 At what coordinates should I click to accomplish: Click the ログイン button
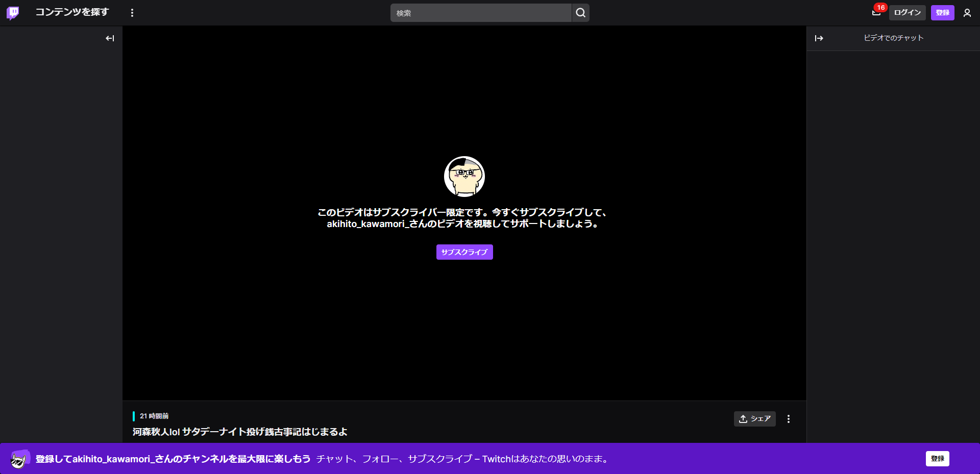(x=908, y=12)
